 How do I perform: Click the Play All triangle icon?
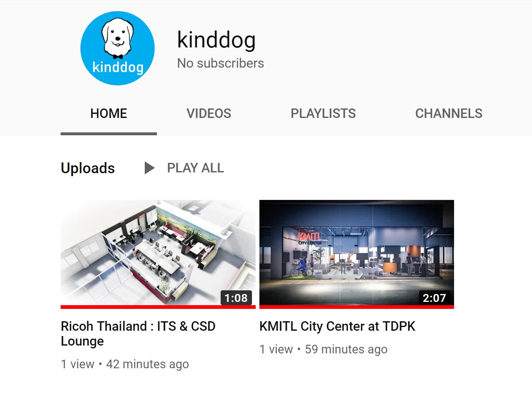[150, 168]
